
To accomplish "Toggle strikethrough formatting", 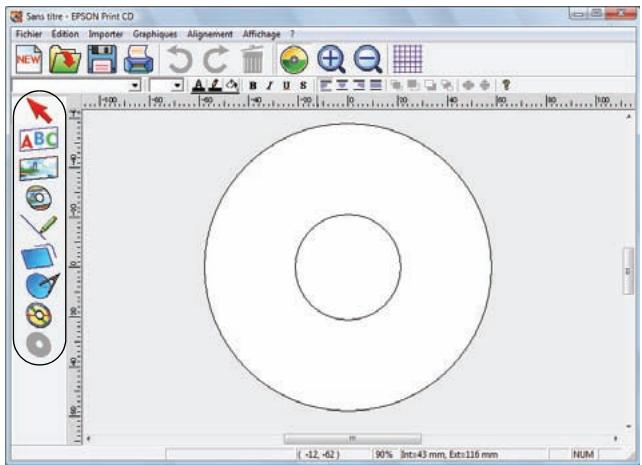I will tap(303, 86).
